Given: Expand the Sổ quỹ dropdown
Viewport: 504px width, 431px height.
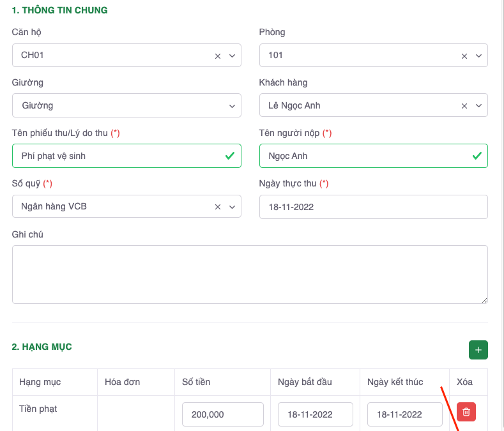Looking at the screenshot, I should (x=232, y=207).
